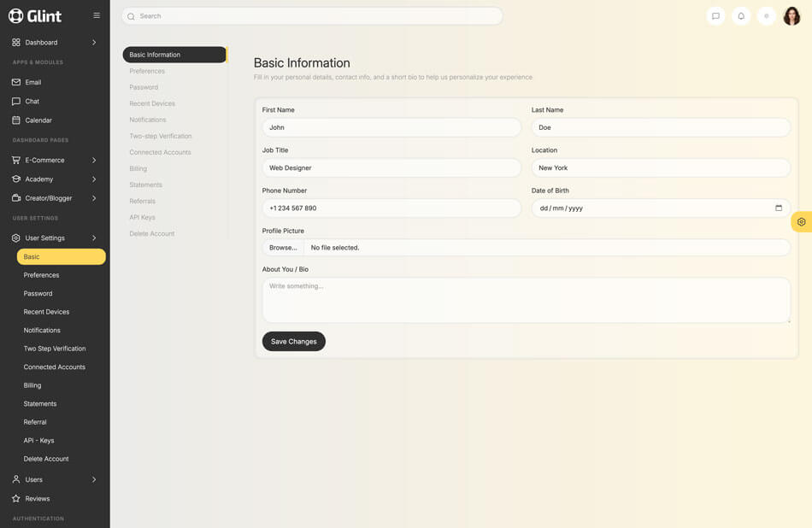
Task: Click into the About You / Bio textarea
Action: point(526,300)
